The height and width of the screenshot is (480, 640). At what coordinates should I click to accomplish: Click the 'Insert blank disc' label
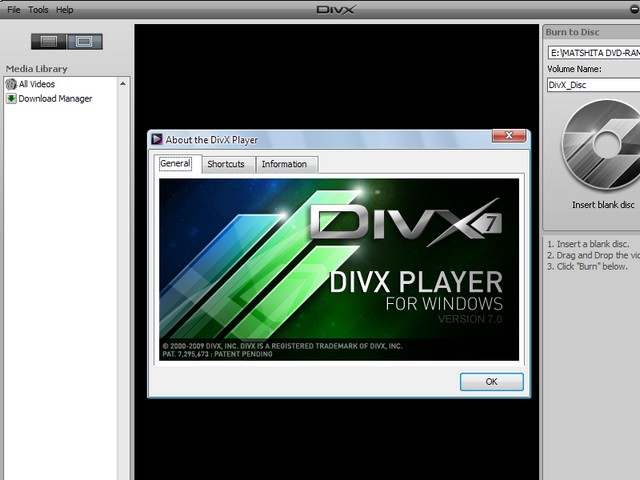click(x=603, y=205)
